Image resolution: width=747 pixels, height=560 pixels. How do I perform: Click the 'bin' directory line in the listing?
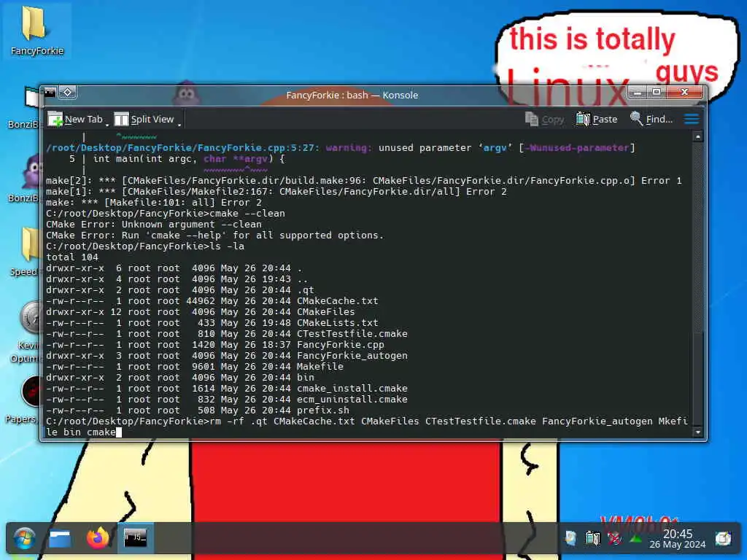pos(180,378)
